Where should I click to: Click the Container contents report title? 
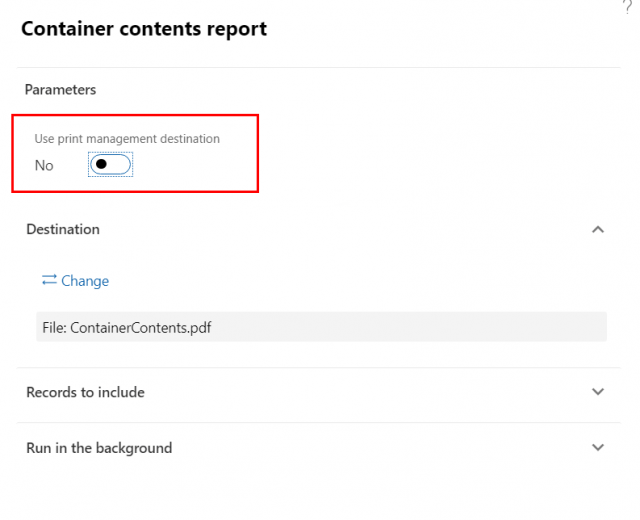[144, 29]
